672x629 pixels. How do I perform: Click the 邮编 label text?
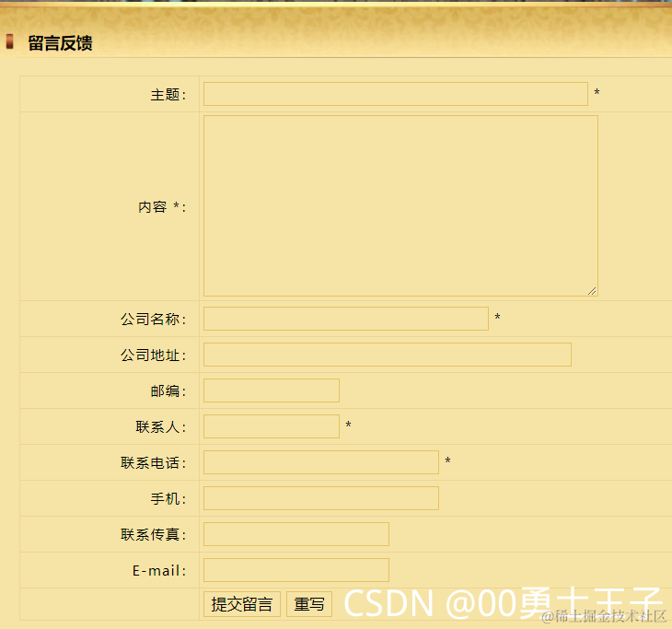(168, 391)
